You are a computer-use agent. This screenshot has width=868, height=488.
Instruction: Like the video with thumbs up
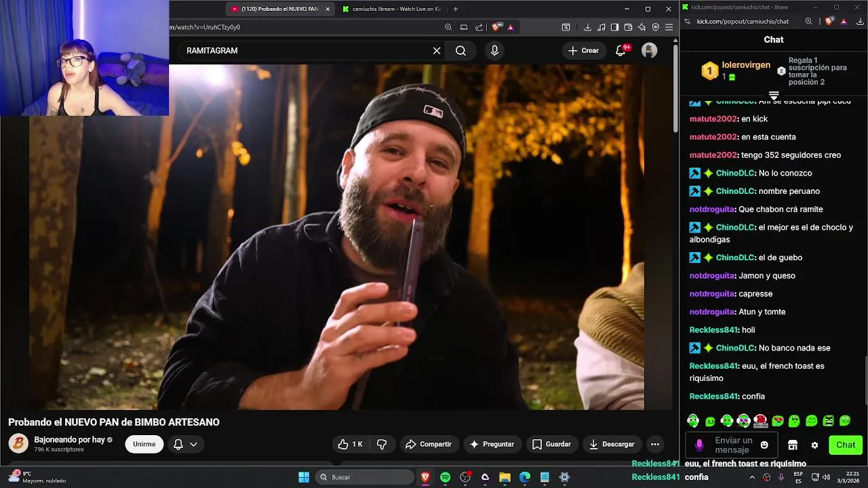click(351, 445)
